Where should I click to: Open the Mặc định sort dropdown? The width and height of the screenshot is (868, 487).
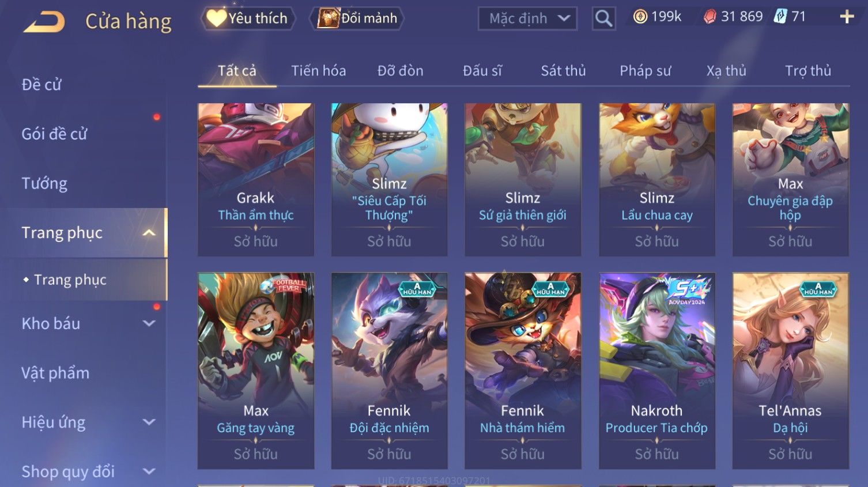[x=527, y=18]
